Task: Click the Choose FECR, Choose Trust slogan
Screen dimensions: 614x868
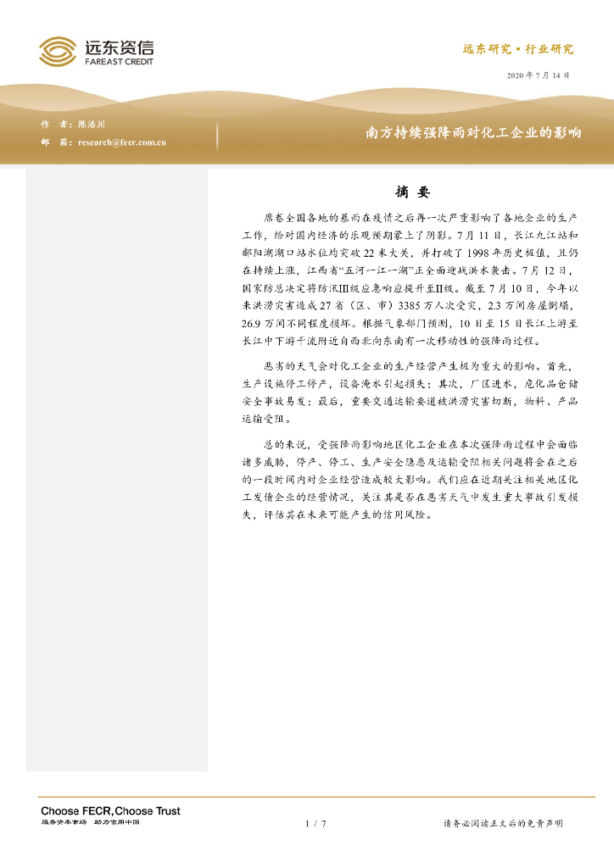Action: [x=111, y=810]
